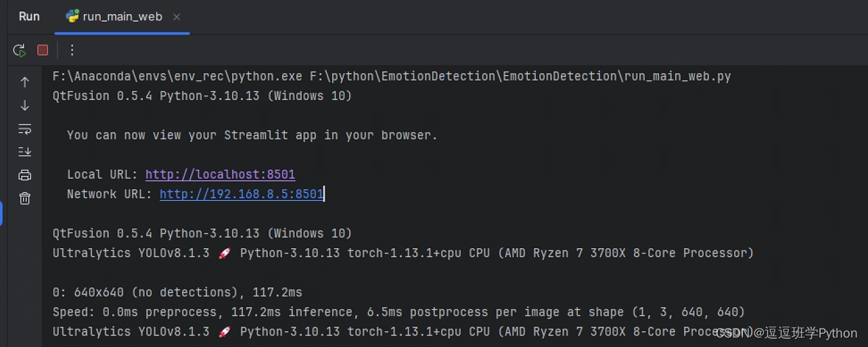Click the Streamlit app message line
The width and height of the screenshot is (868, 347).
point(252,135)
